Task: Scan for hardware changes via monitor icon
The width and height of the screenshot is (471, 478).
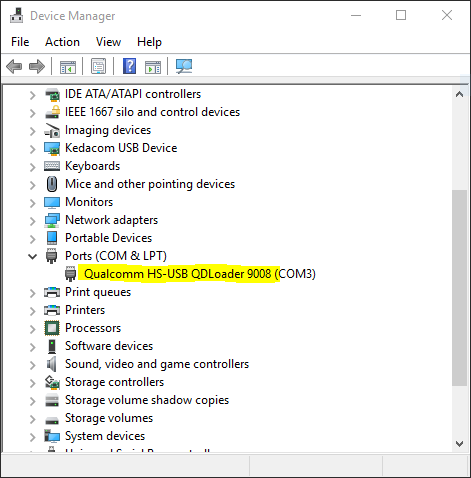Action: [x=184, y=66]
